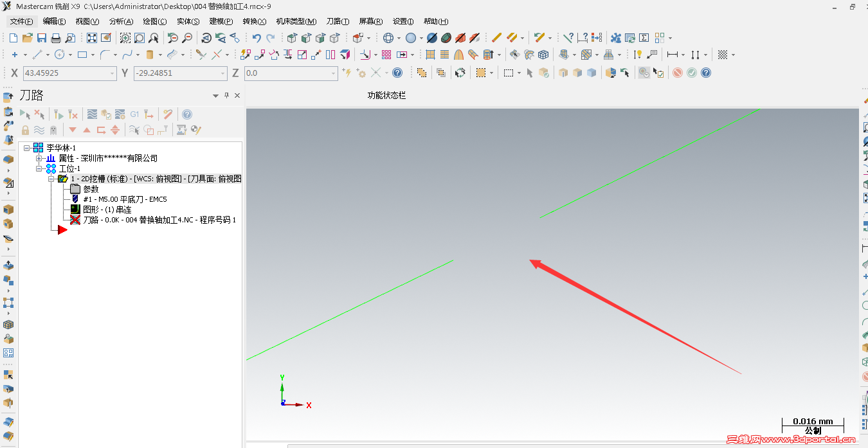The width and height of the screenshot is (868, 448).
Task: Click the Xform mirror icon
Action: [x=288, y=55]
